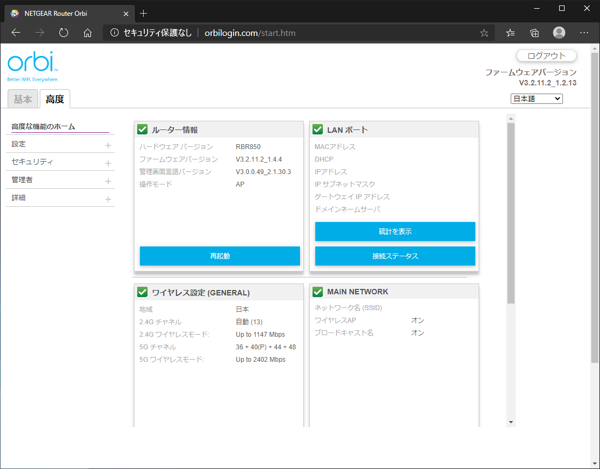
Task: Click the ワイヤレスAP label
Action: [x=335, y=320]
